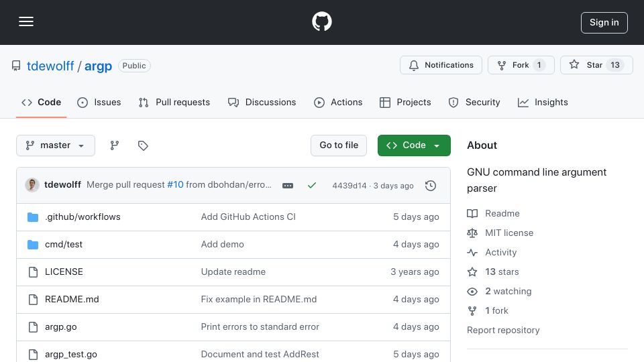Switch to the Security tab

pos(474,102)
